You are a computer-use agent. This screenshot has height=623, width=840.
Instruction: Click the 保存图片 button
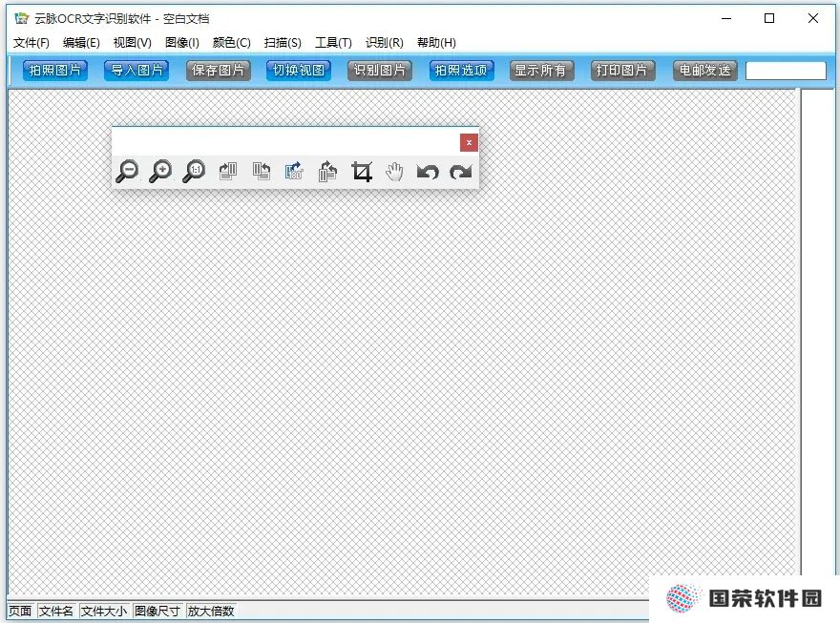tap(218, 70)
